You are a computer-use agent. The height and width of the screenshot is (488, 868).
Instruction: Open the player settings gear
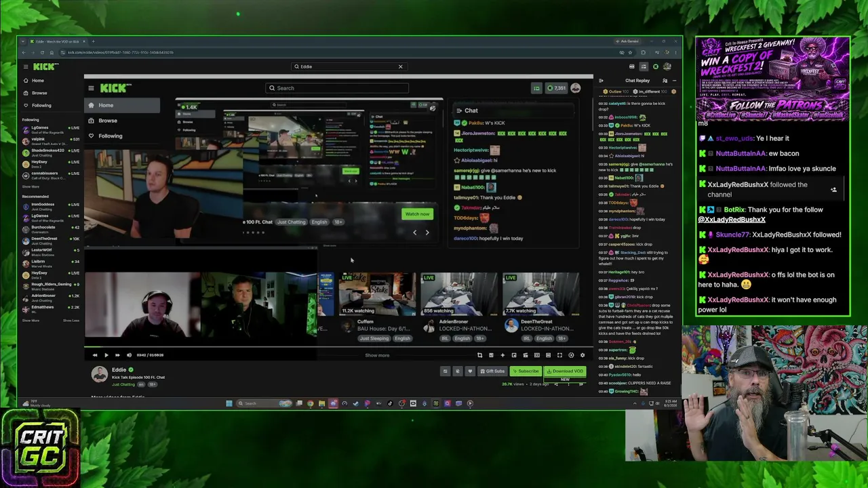point(583,355)
